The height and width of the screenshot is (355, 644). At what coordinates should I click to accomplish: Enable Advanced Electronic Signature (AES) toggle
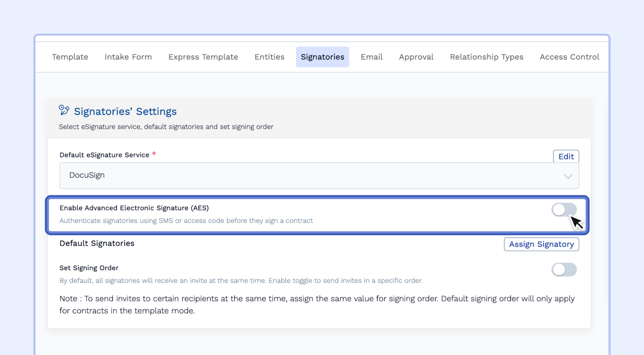coord(564,210)
